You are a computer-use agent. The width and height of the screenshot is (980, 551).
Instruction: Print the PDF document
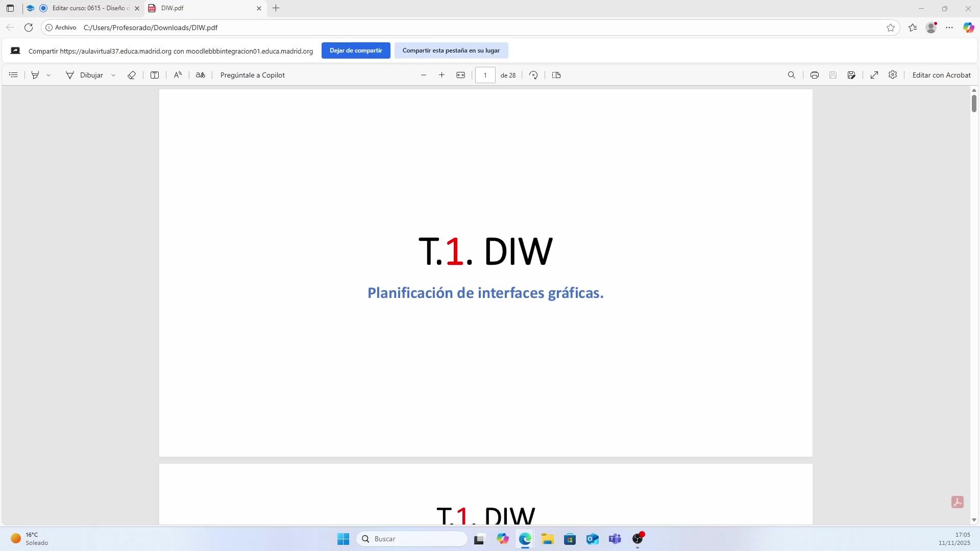(x=815, y=75)
